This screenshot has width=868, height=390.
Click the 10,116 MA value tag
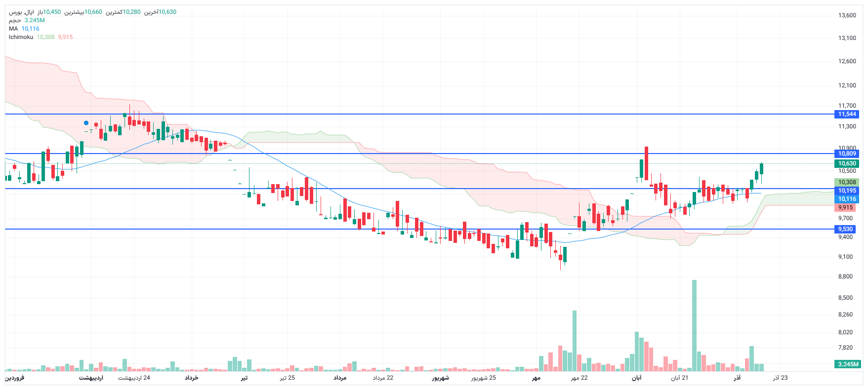847,199
